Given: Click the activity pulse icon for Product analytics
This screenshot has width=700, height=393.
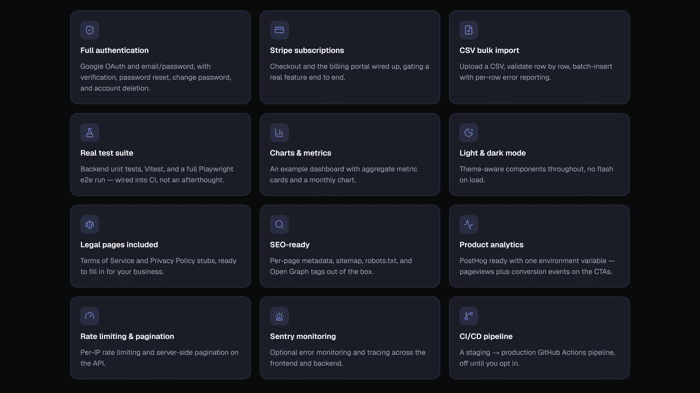Looking at the screenshot, I should coord(468,224).
